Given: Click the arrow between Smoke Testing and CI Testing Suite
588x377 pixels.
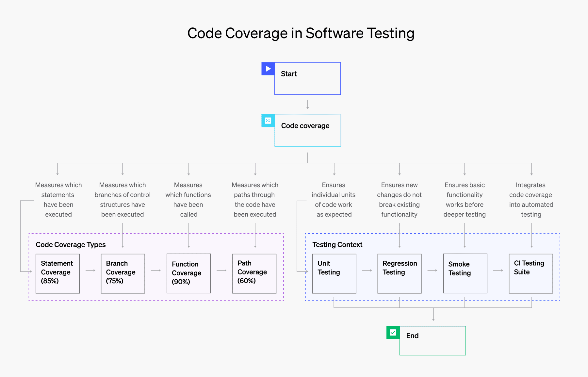Looking at the screenshot, I should [498, 270].
